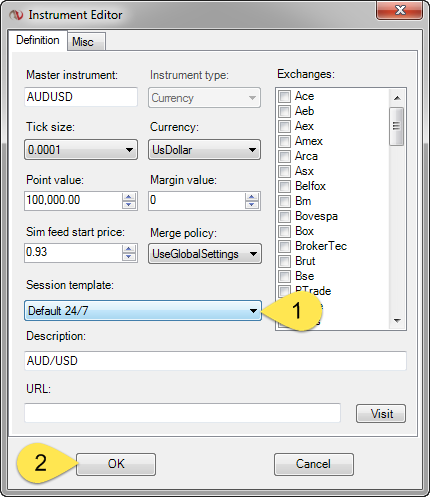430x497 pixels.
Task: Check the Ace exchange checkbox
Action: pos(284,96)
